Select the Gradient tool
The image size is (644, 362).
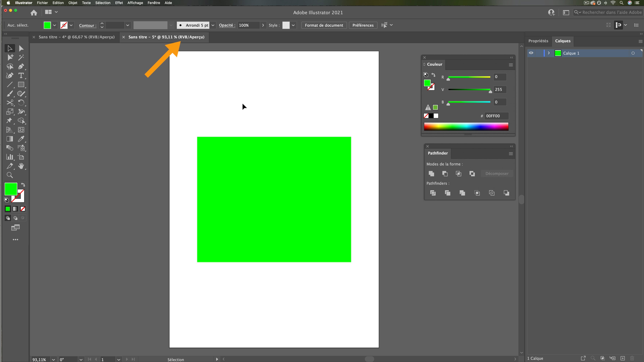click(10, 139)
